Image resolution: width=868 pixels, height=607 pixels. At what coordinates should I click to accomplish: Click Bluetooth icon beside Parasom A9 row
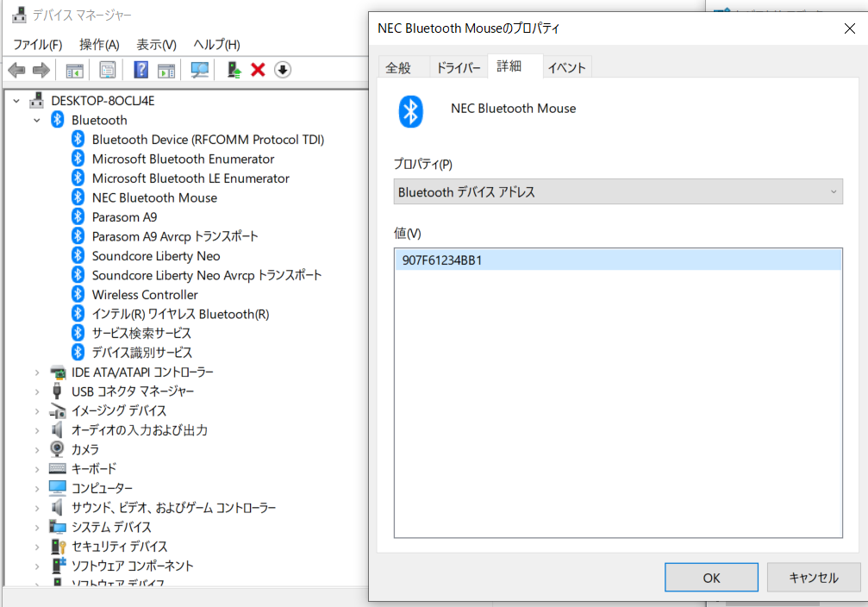(78, 216)
